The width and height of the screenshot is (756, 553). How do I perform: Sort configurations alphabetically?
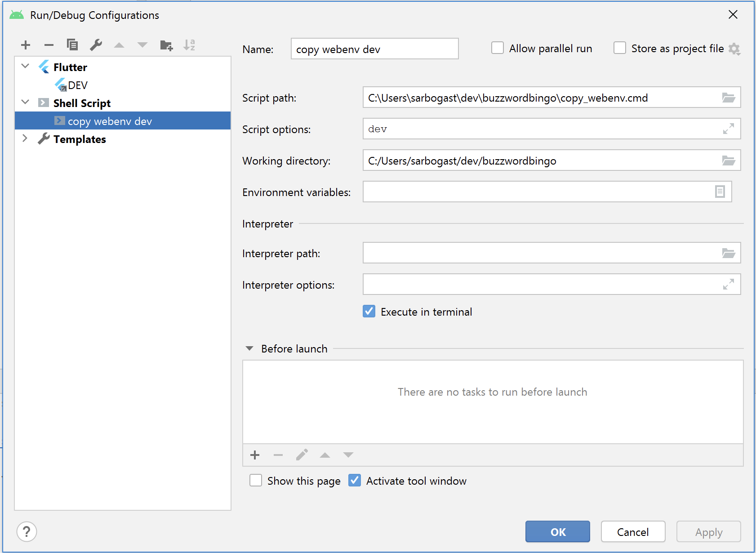189,45
